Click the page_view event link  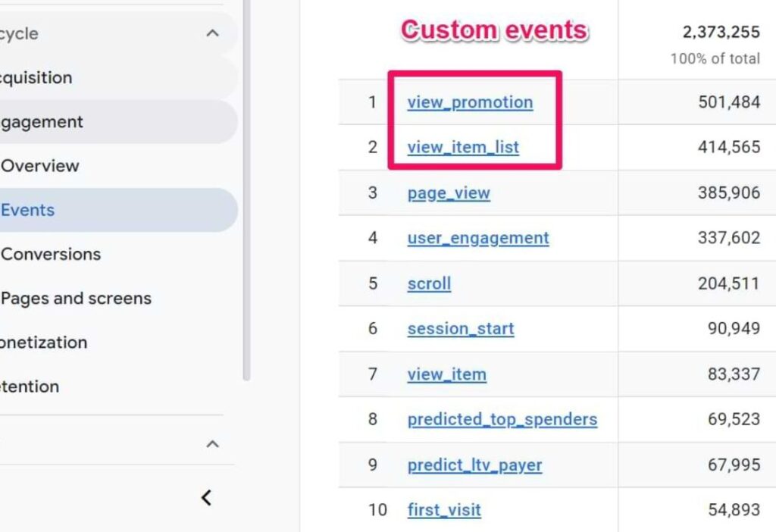click(449, 193)
